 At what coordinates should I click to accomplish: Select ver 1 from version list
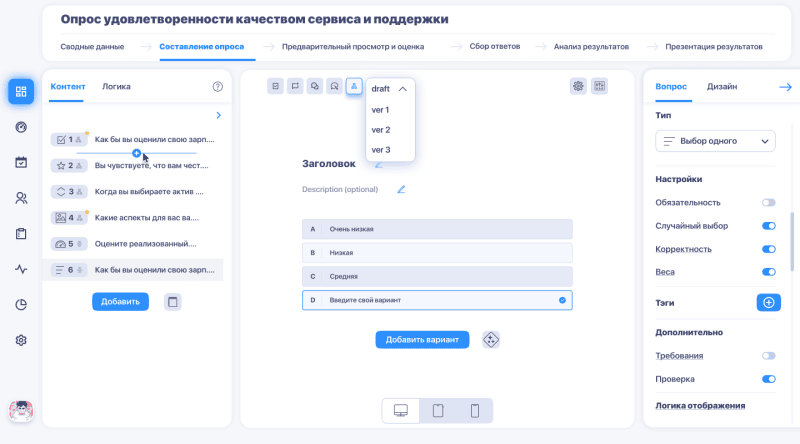click(x=381, y=110)
